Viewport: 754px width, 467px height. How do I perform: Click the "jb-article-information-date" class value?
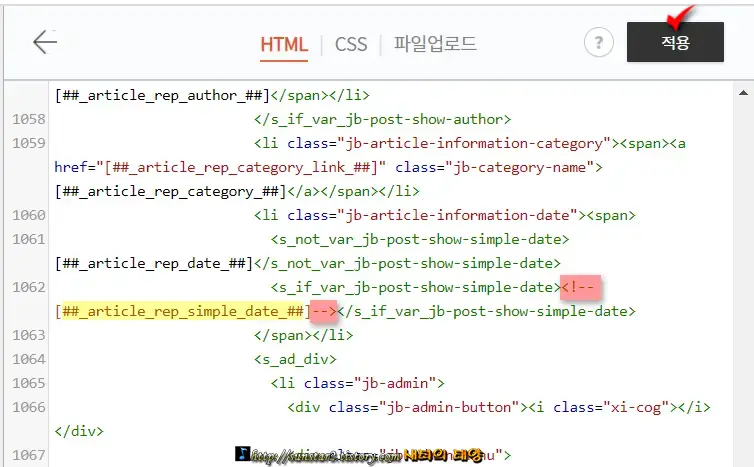coord(457,215)
